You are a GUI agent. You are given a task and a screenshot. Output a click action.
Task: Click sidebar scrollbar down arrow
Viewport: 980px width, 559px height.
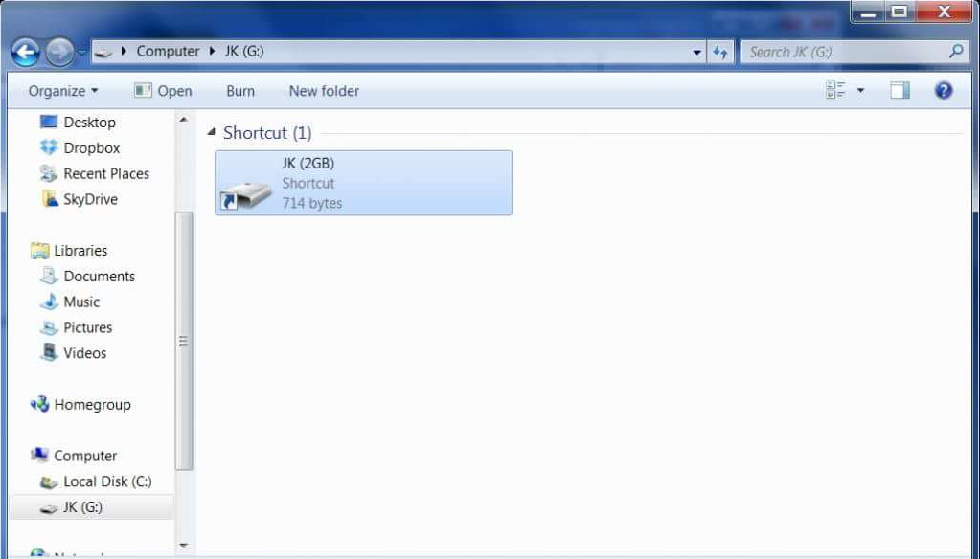point(183,546)
